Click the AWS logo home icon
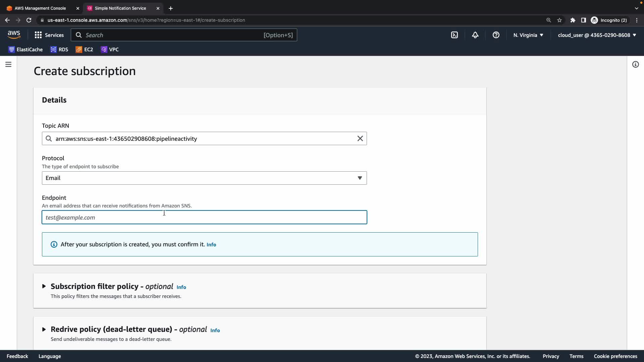 tap(14, 35)
